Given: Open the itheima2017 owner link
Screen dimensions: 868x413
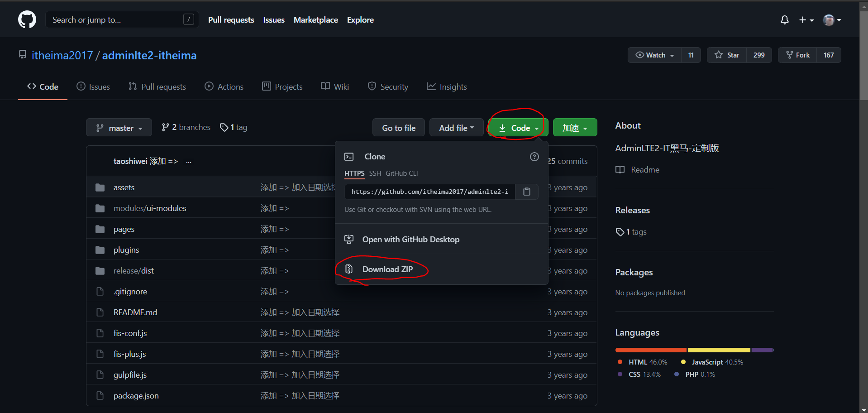Looking at the screenshot, I should point(62,55).
